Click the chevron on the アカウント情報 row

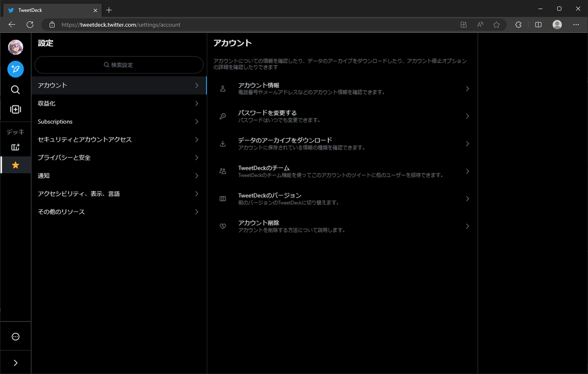[x=467, y=89]
